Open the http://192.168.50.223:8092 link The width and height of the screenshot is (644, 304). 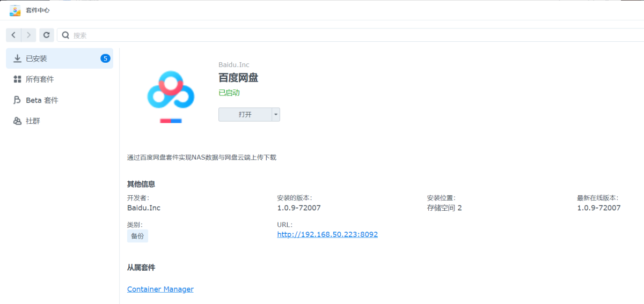coord(327,234)
